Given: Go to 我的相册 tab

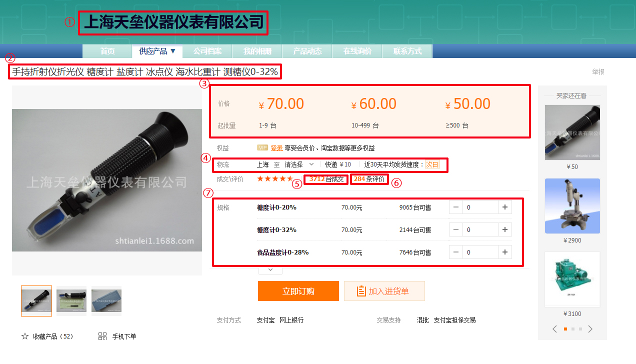Looking at the screenshot, I should click(257, 51).
